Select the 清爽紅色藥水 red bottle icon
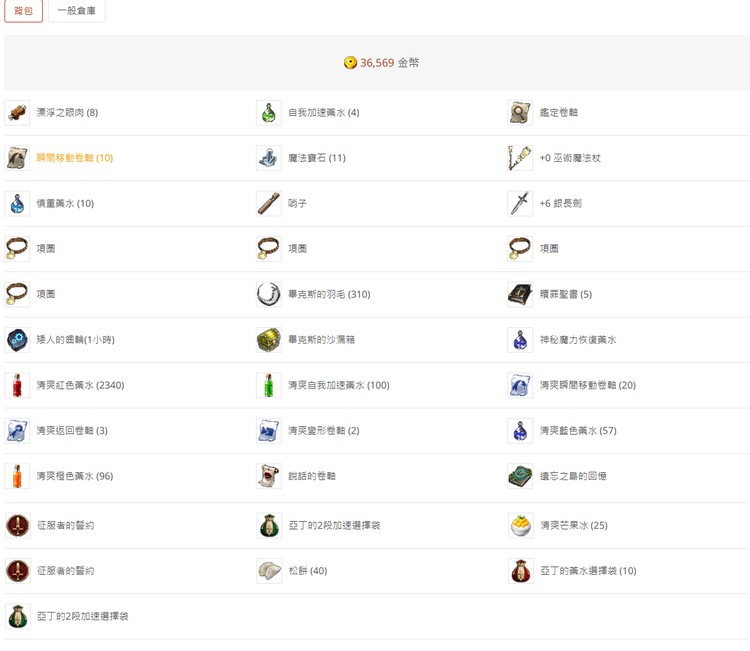This screenshot has height=651, width=750. 17,386
